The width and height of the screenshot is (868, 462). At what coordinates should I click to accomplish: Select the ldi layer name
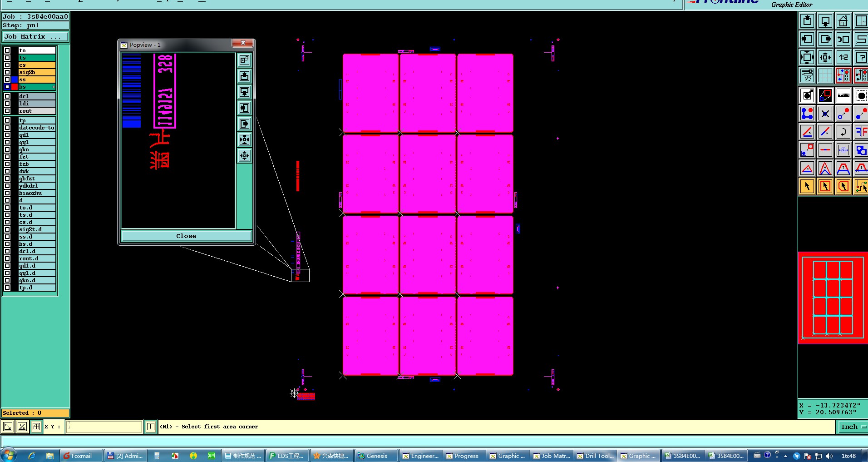point(37,104)
